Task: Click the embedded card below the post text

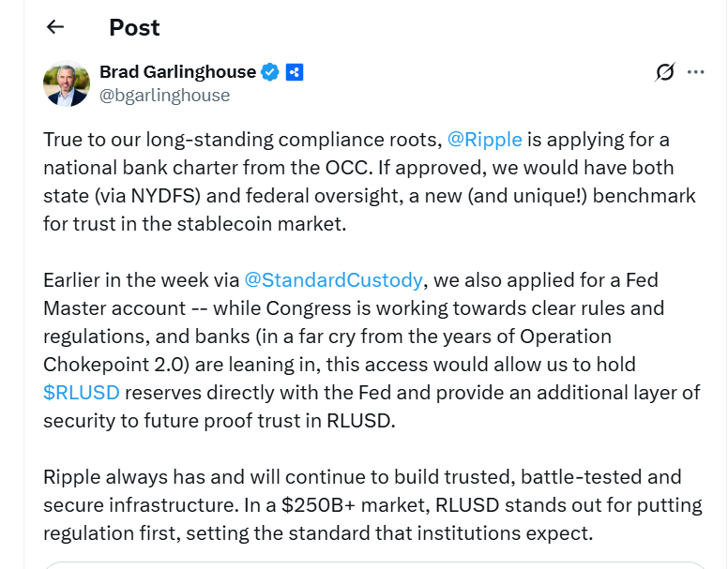Action: (375, 564)
